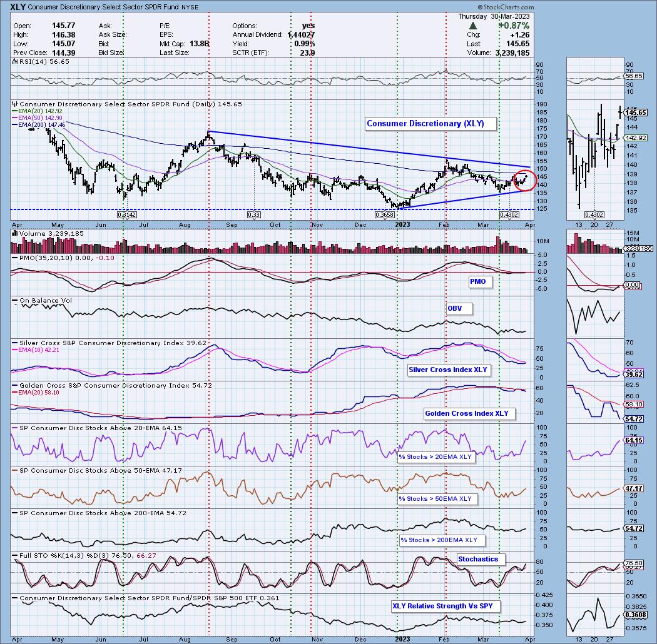Click the RSI(14) 56.65 panel title
Image resolution: width=657 pixels, height=644 pixels.
coord(41,61)
